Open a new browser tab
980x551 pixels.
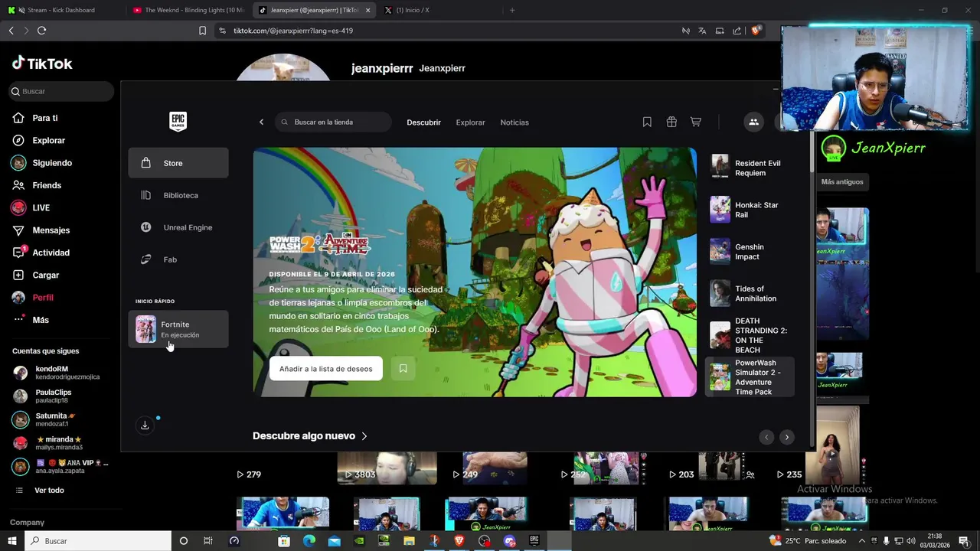coord(512,10)
